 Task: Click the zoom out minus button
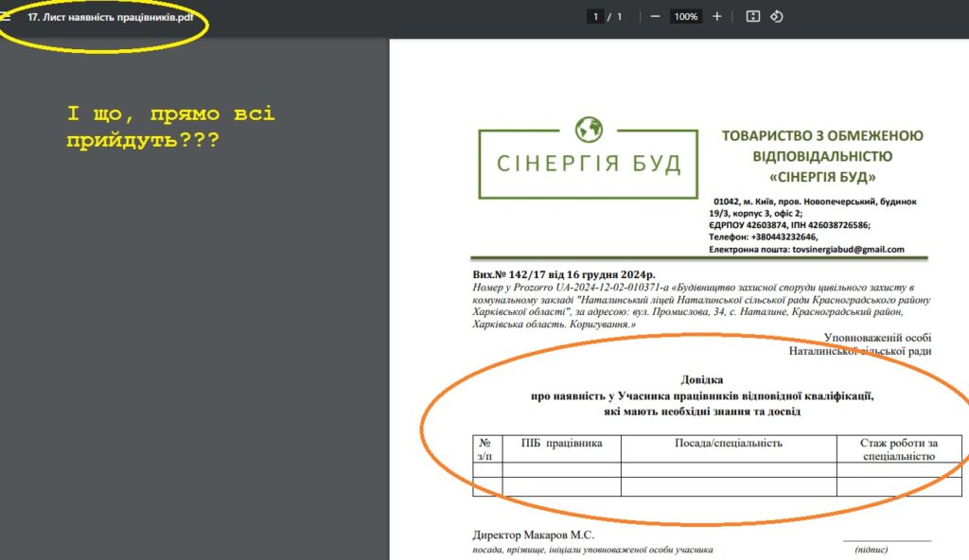click(x=655, y=16)
